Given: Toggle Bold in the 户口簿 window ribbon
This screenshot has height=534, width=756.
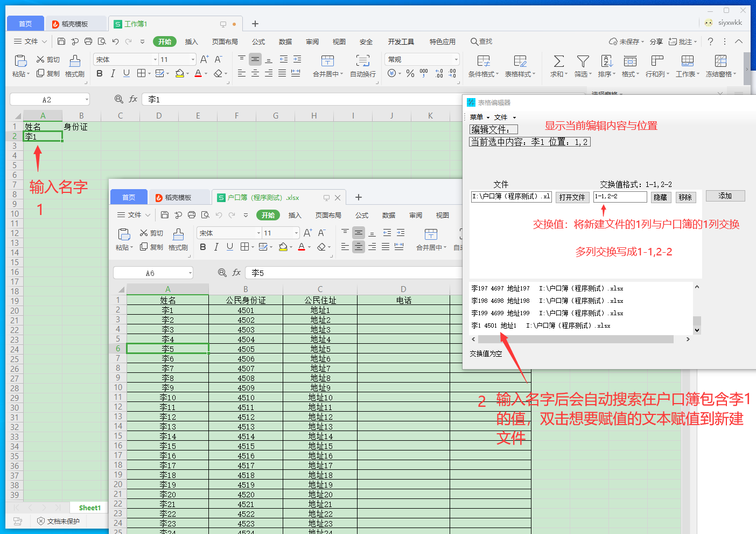Looking at the screenshot, I should point(203,247).
